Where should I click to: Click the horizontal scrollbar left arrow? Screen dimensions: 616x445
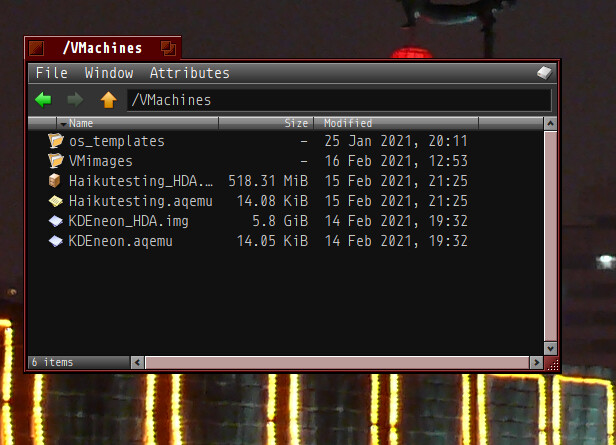click(x=138, y=363)
